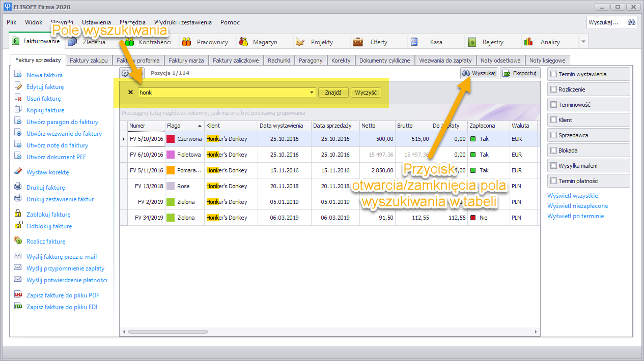Click the Wyświetl wszystkie link

(572, 196)
